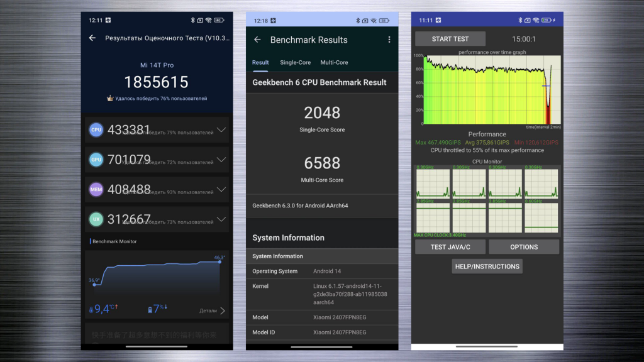
Task: Tap notification icon next to 12:18 clock
Action: pyautogui.click(x=273, y=21)
